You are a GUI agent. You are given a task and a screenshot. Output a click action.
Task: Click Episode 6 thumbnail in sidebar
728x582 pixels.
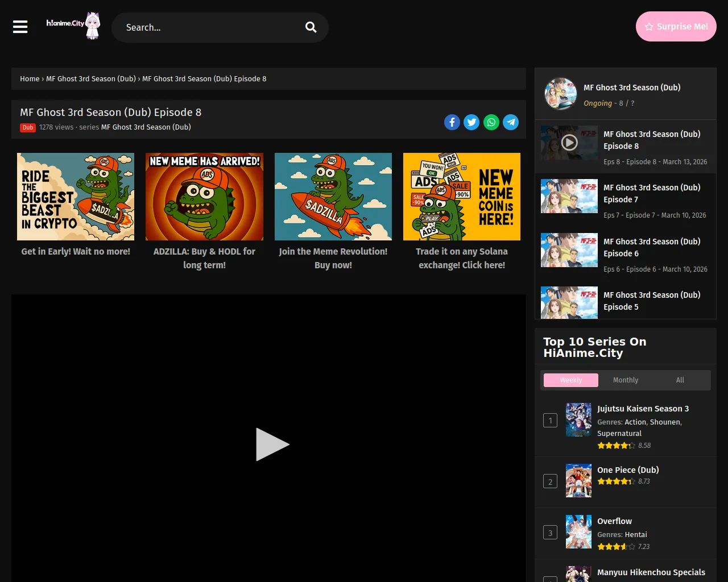coord(569,250)
